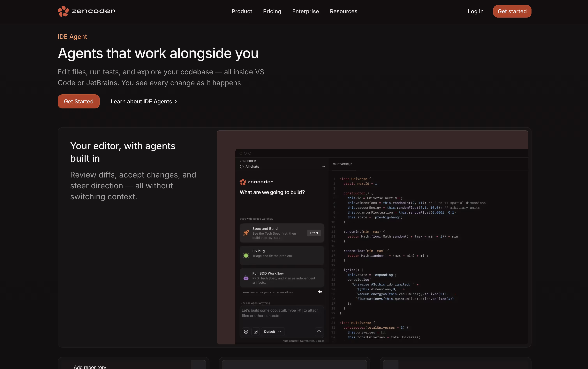Image resolution: width=588 pixels, height=369 pixels.
Task: Click the Zencoder logo inside chat panel
Action: [x=256, y=182]
